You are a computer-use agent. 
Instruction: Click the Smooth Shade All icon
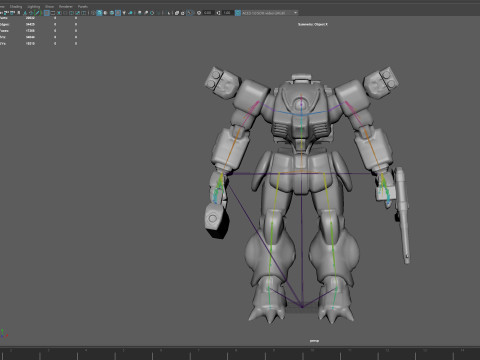point(99,13)
